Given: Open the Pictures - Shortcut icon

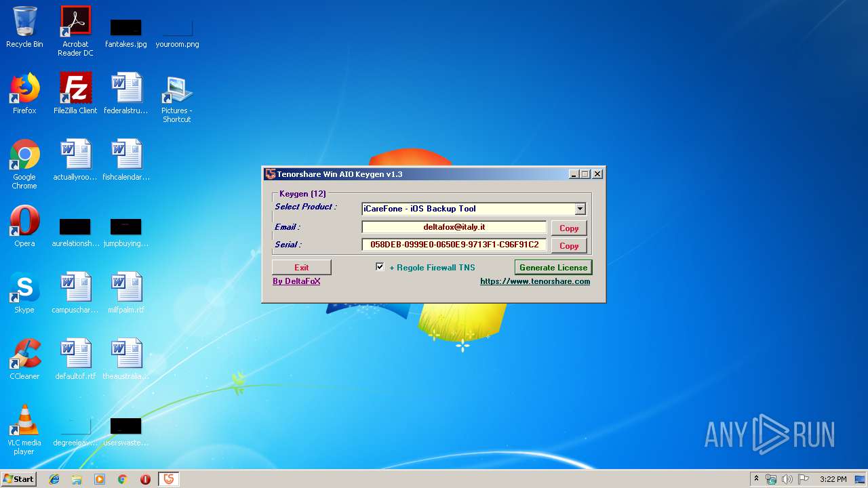Looking at the screenshot, I should (177, 98).
